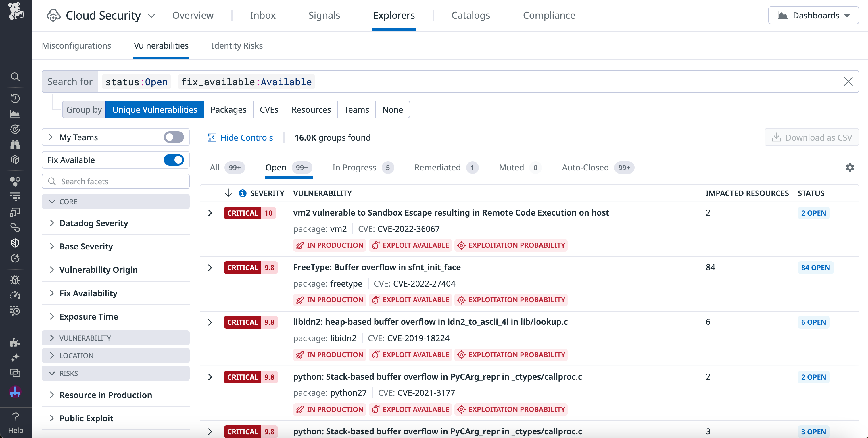Open the Dashboards icon in the left sidebar
The image size is (868, 438).
point(15,114)
